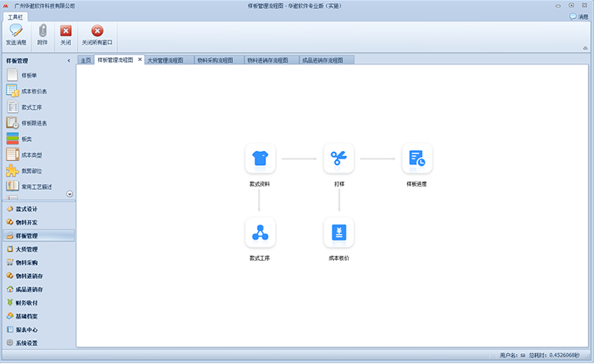Click the 关闭 red X toolbar icon
594x364 pixels.
[66, 31]
